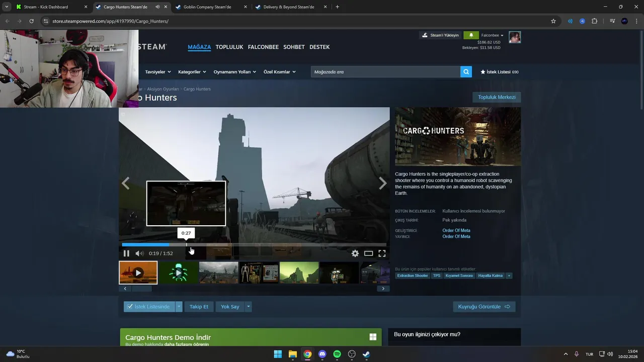Image resolution: width=644 pixels, height=362 pixels.
Task: Click the address bar URL
Action: click(x=110, y=21)
